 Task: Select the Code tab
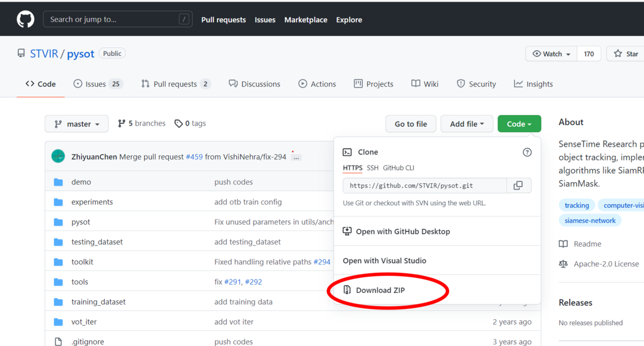coord(41,84)
